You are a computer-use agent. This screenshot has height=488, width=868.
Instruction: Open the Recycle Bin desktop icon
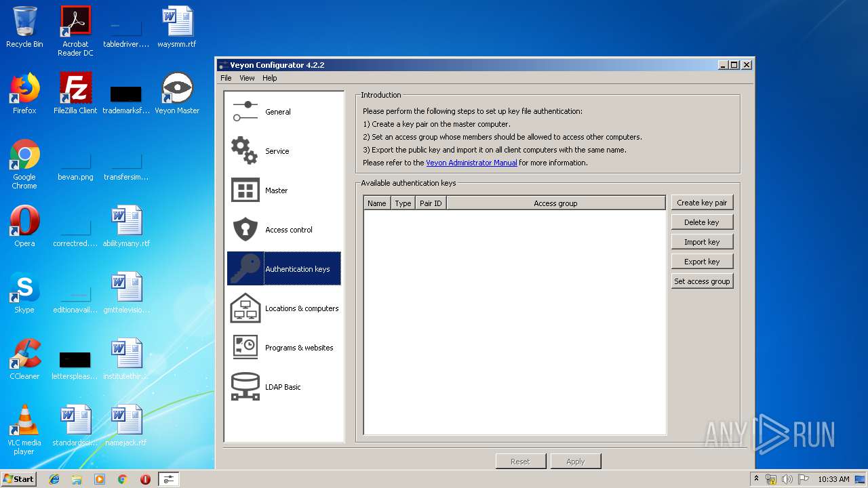pos(24,27)
